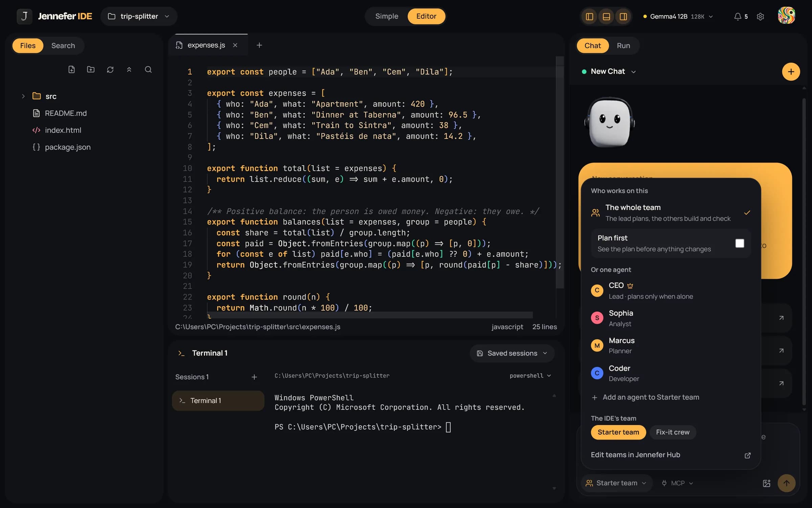Open the MCP dropdown
Image resolution: width=812 pixels, height=508 pixels.
677,483
